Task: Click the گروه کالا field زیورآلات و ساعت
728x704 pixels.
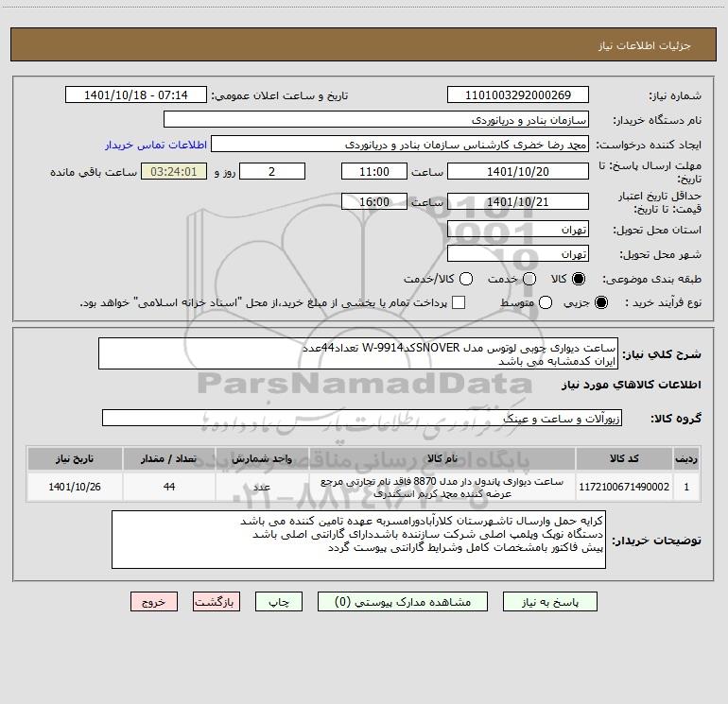Action: click(x=362, y=418)
